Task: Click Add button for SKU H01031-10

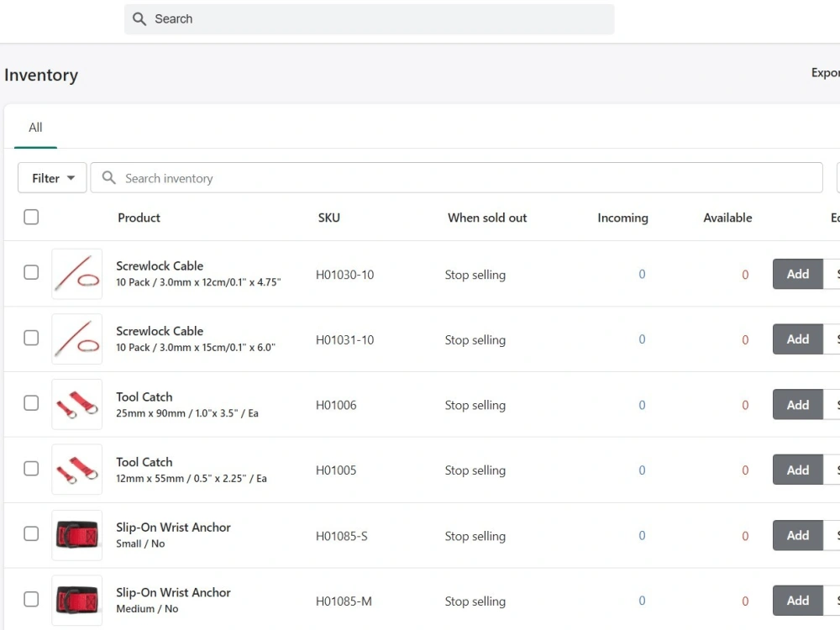Action: (798, 339)
